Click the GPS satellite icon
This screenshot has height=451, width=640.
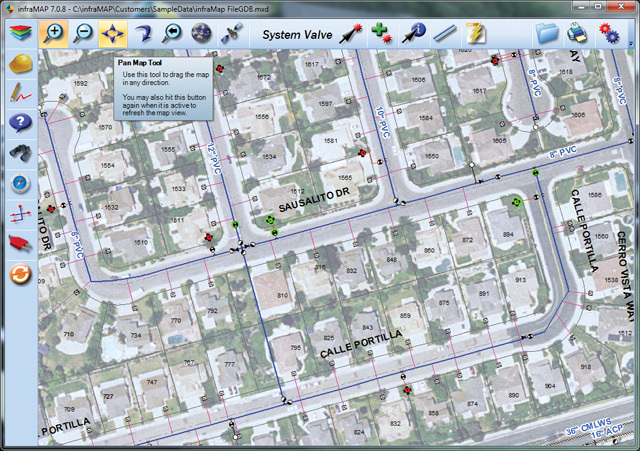coord(230,33)
